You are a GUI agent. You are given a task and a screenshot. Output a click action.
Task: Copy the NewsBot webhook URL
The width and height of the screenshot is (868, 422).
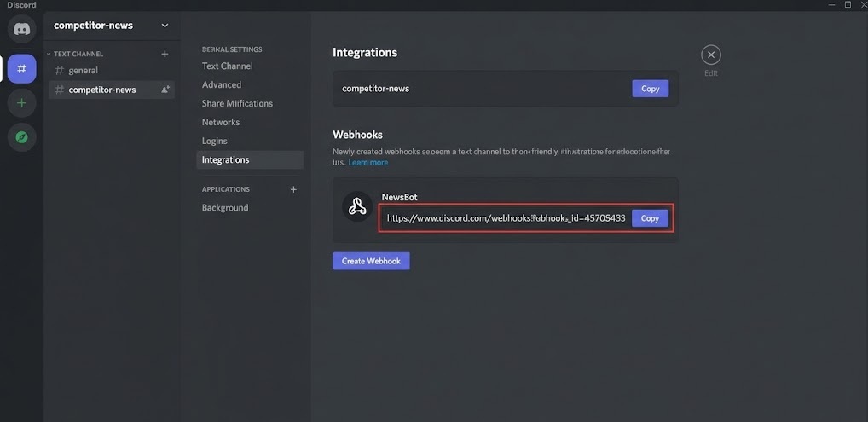(650, 218)
